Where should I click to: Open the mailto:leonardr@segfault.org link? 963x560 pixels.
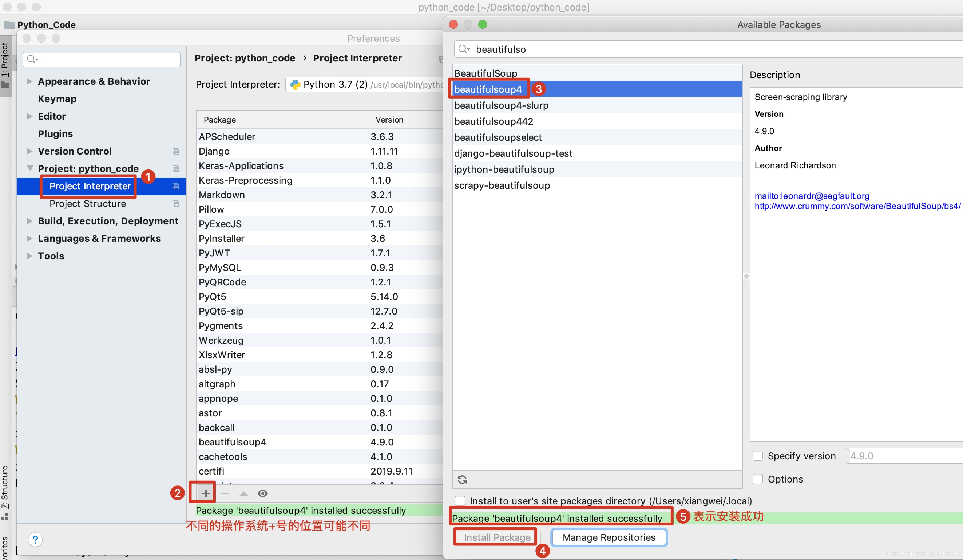(812, 196)
